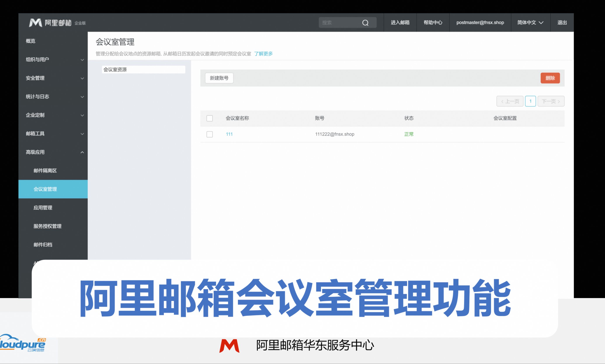Image resolution: width=605 pixels, height=364 pixels.
Task: Go to 下一页 in pagination
Action: click(x=551, y=101)
